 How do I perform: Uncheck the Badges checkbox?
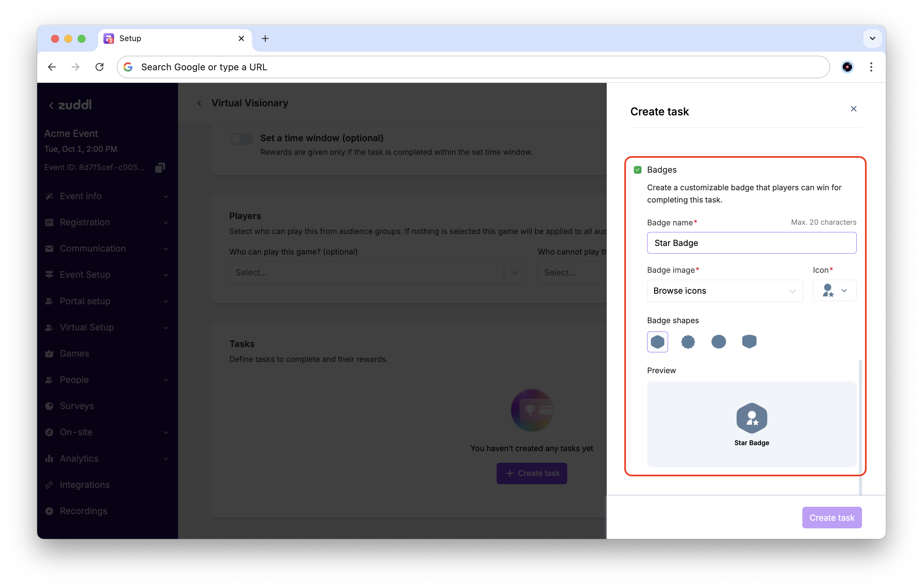(x=638, y=170)
